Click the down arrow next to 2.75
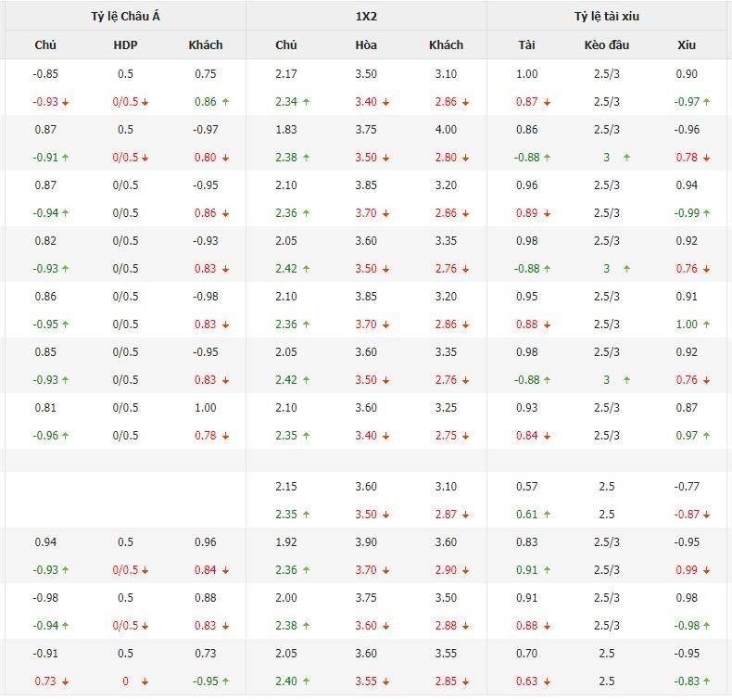The width and height of the screenshot is (732, 700). [466, 436]
